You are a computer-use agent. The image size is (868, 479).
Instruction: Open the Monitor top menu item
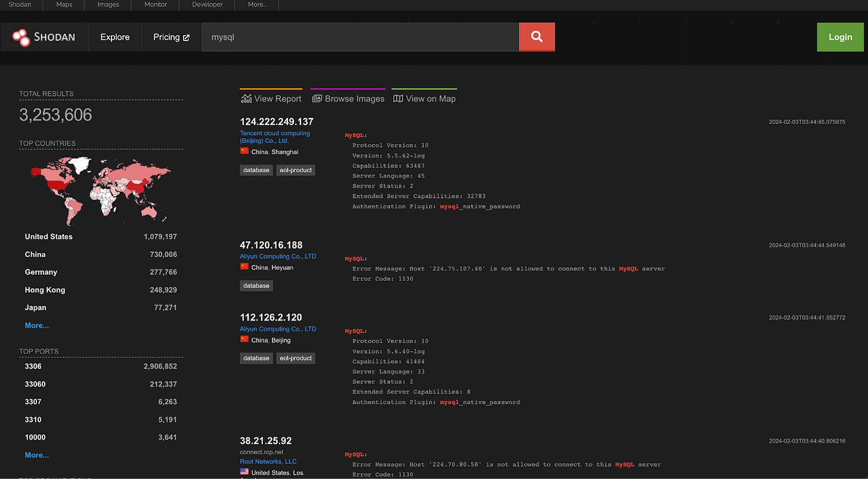tap(156, 5)
